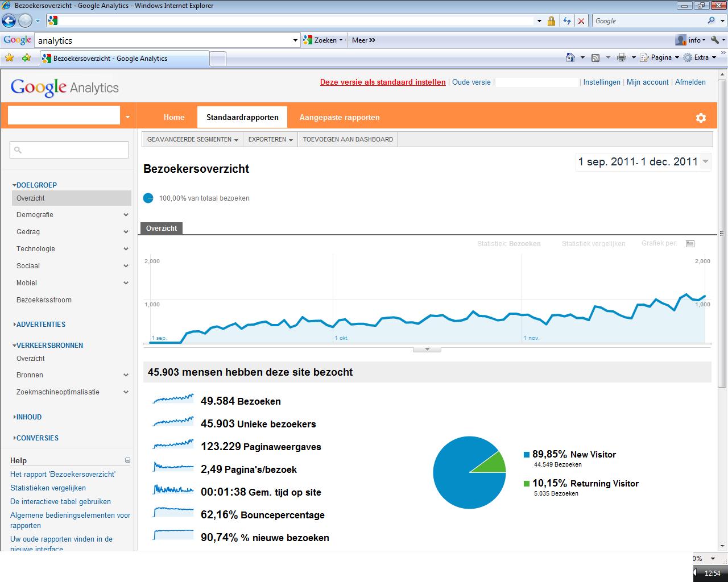
Task: Click the chart annotation icon beside Grafiek per
Action: pyautogui.click(x=690, y=244)
